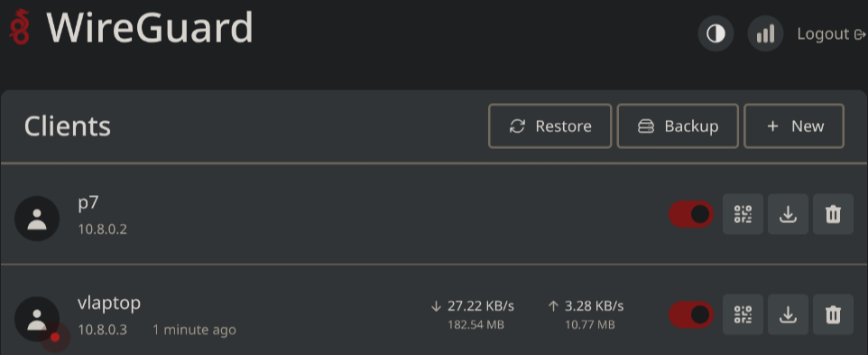868x355 pixels.
Task: Click the Restore button
Action: tap(550, 126)
